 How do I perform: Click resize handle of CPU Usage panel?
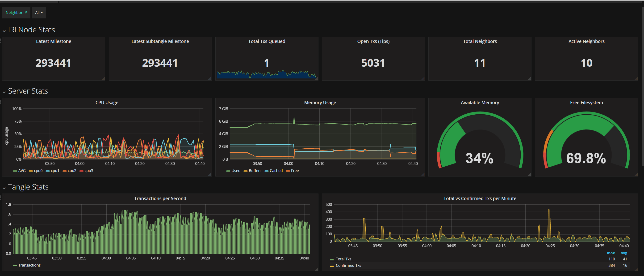click(x=210, y=175)
